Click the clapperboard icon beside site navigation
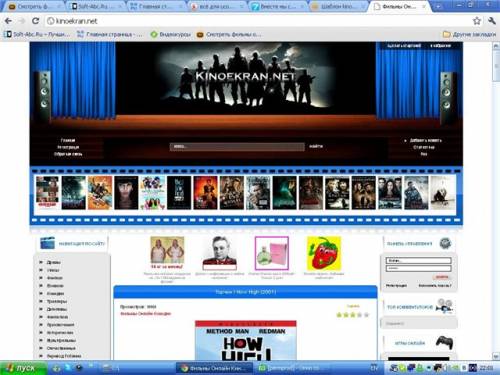The height and width of the screenshot is (375, 500). click(x=47, y=243)
